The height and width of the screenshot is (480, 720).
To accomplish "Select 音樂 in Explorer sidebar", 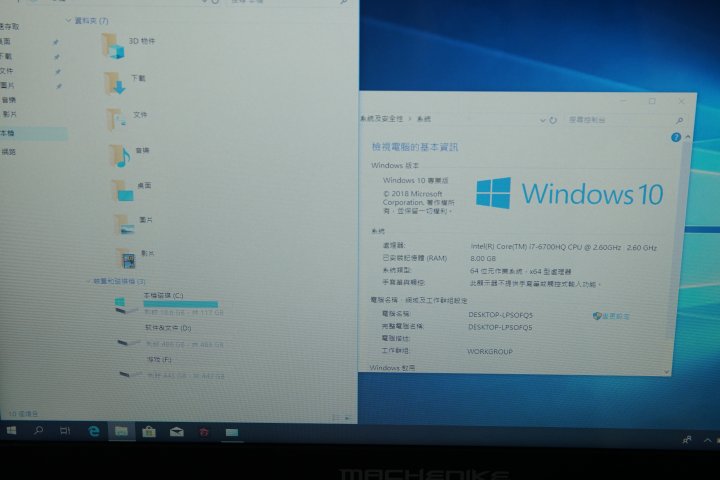I will [x=9, y=100].
